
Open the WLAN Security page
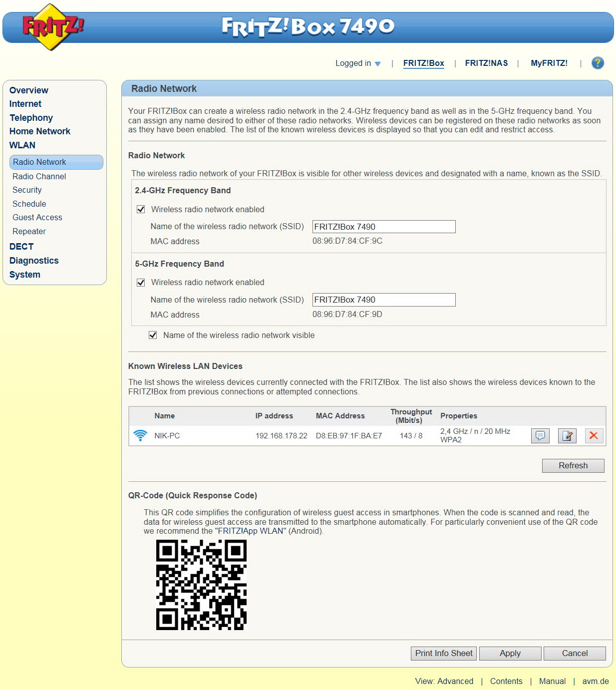tap(27, 190)
